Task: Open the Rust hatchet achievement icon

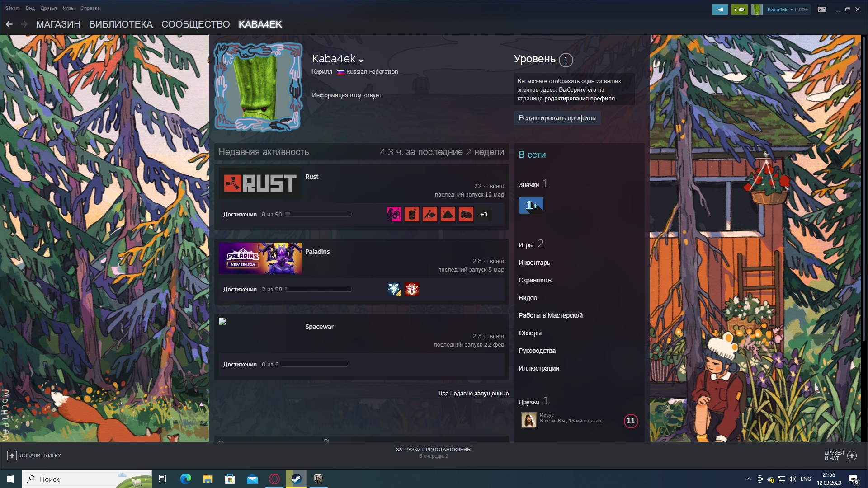Action: [430, 214]
